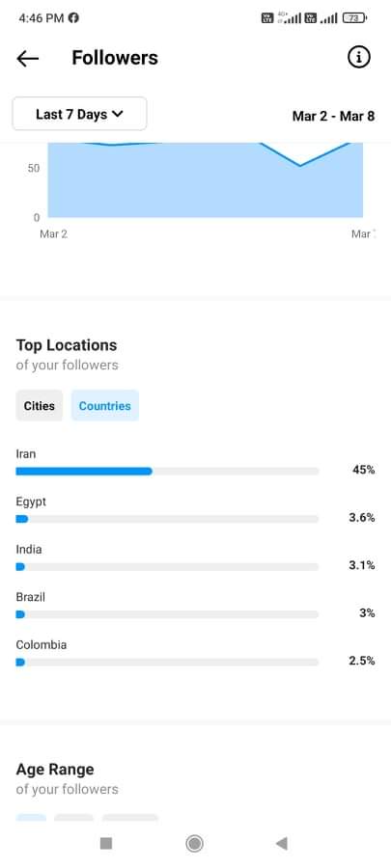Select the India location row
This screenshot has height=868, width=391.
pyautogui.click(x=195, y=558)
